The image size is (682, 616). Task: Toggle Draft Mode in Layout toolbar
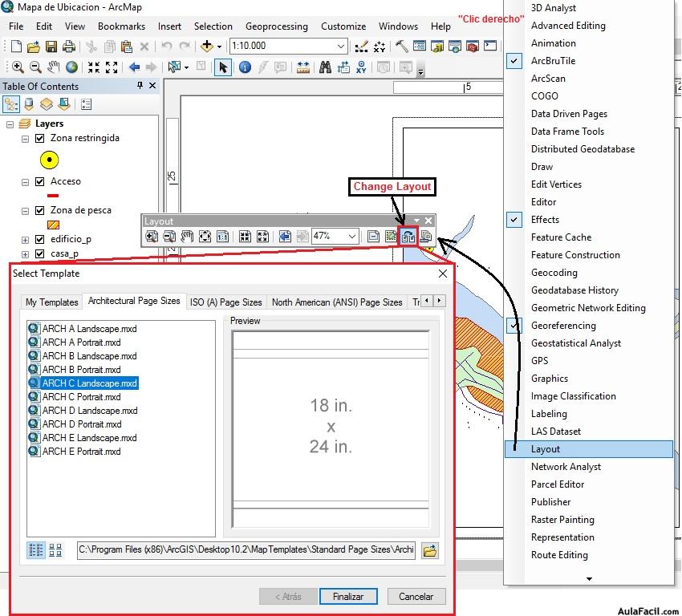tap(373, 237)
